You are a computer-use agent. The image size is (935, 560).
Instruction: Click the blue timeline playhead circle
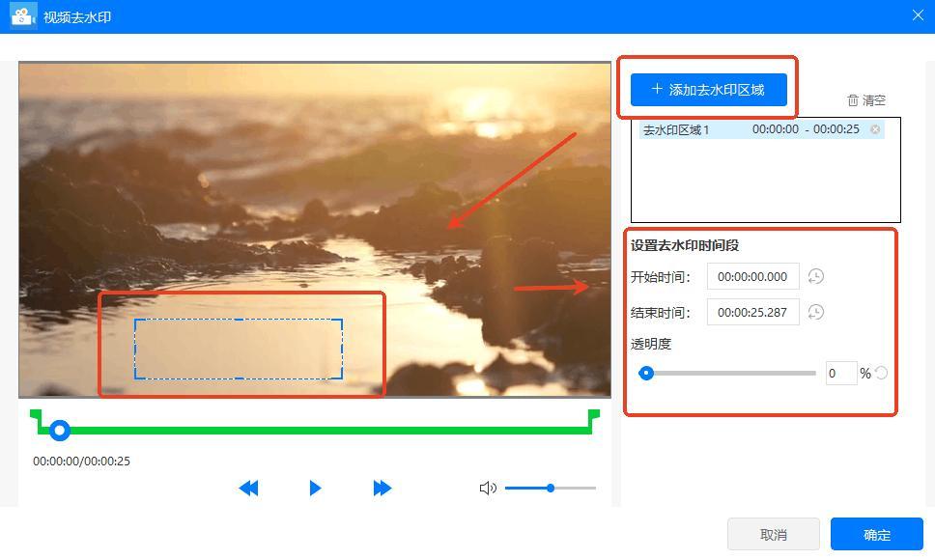pos(60,431)
